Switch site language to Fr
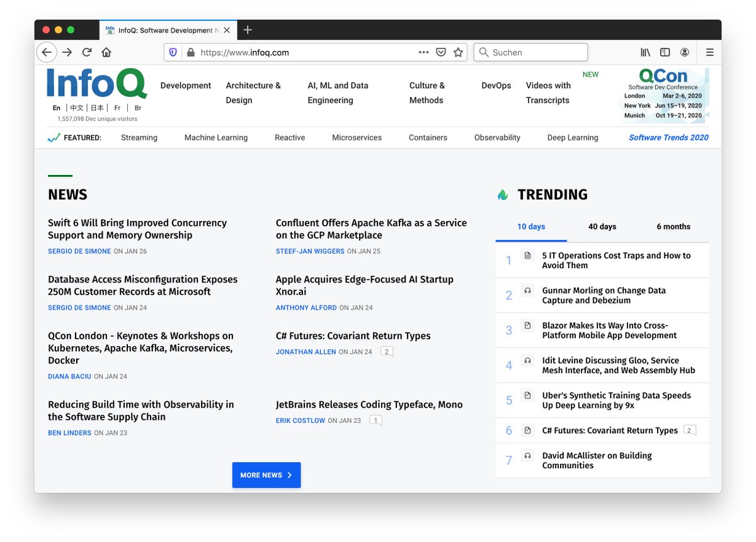 pyautogui.click(x=117, y=108)
